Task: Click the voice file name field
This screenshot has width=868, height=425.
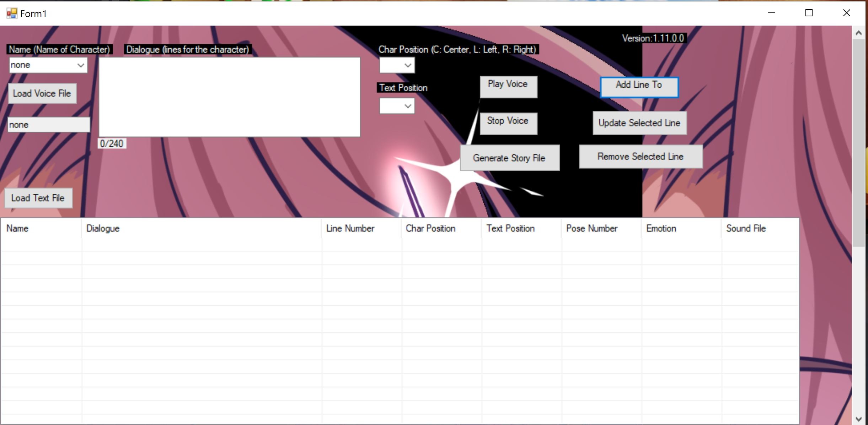Action: [x=49, y=125]
